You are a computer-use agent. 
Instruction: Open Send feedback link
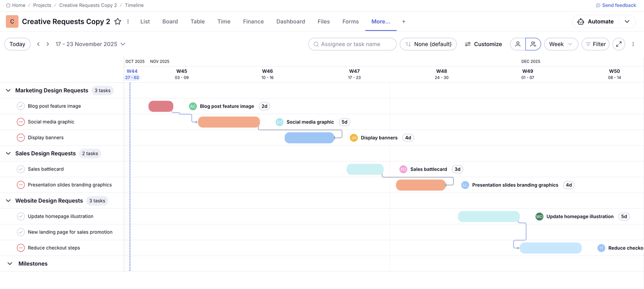616,5
